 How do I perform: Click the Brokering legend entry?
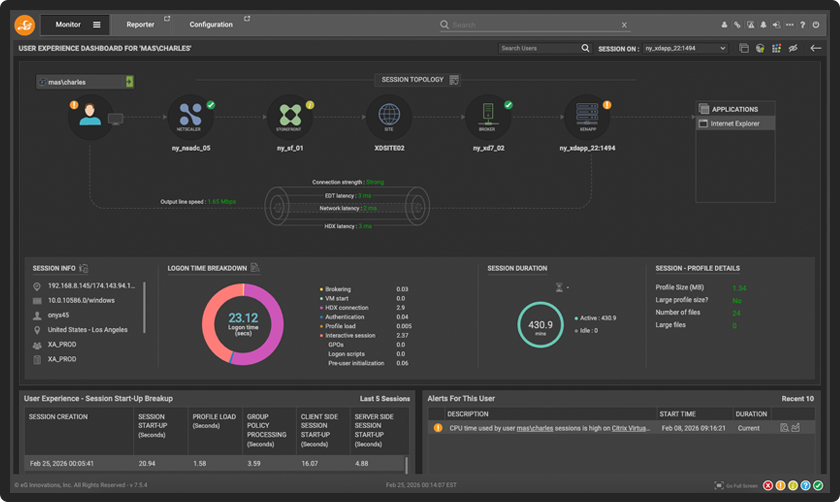[x=338, y=289]
